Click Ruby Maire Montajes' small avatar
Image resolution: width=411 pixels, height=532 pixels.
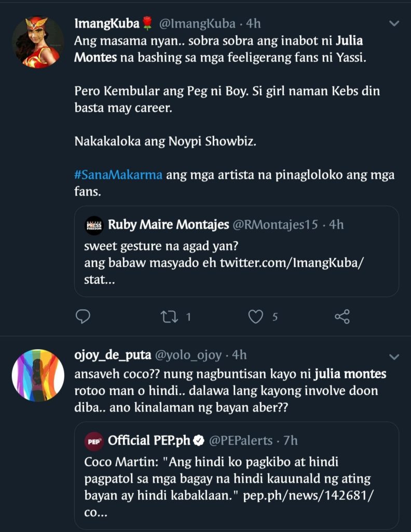tap(94, 225)
